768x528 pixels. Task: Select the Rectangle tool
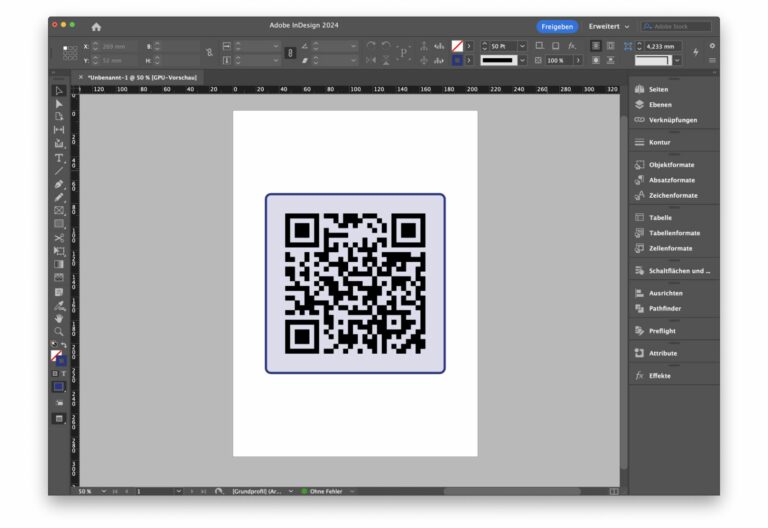(x=59, y=224)
